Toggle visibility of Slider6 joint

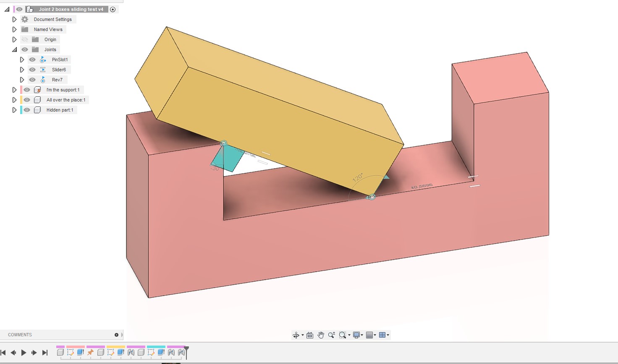32,70
